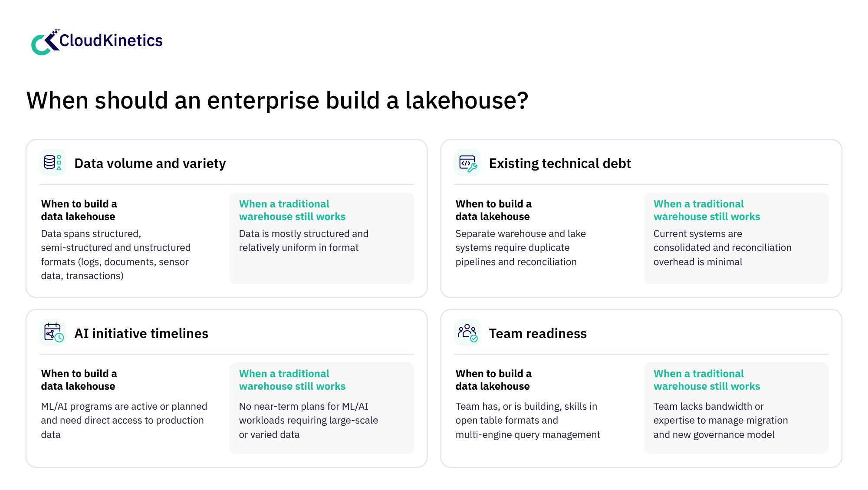Click green 'warehouse still works' heading under Data volume

coord(292,210)
